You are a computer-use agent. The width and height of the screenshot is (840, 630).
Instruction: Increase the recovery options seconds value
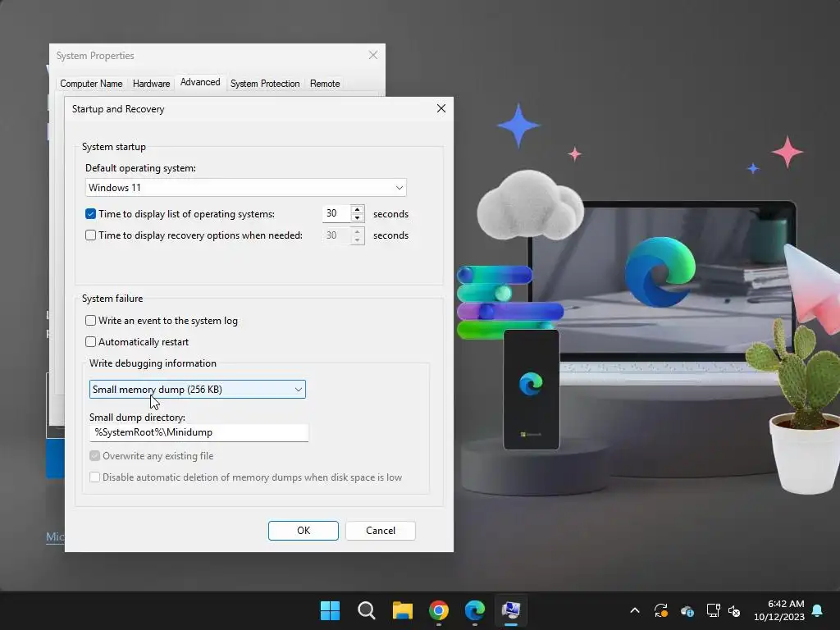click(x=358, y=231)
